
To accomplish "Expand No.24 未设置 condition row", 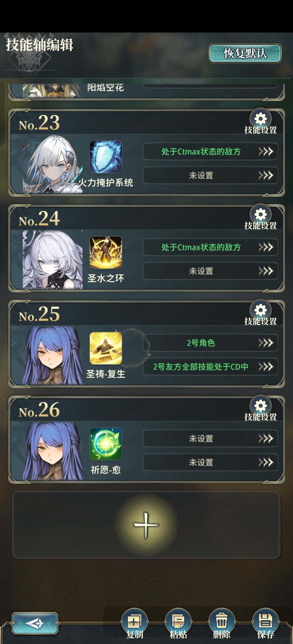I will pyautogui.click(x=210, y=271).
